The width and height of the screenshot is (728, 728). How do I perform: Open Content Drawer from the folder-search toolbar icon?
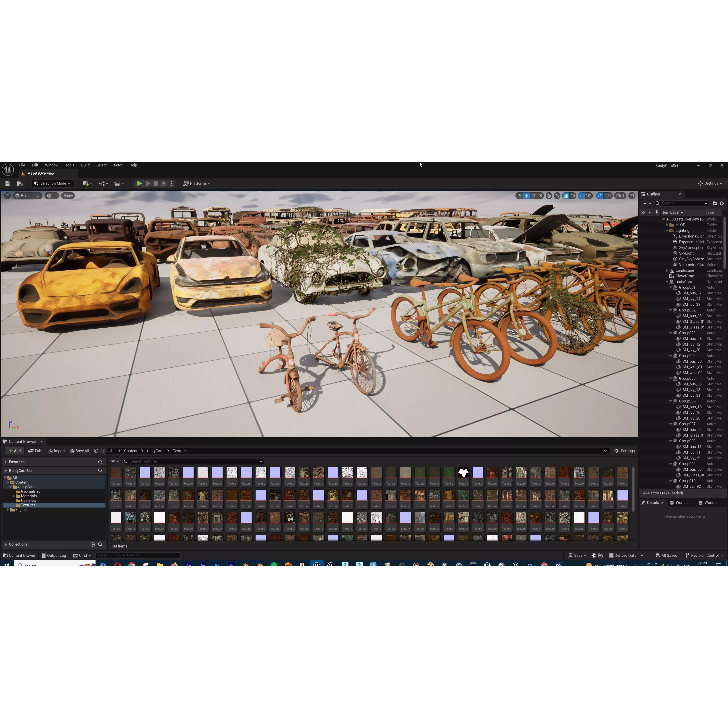[20, 184]
